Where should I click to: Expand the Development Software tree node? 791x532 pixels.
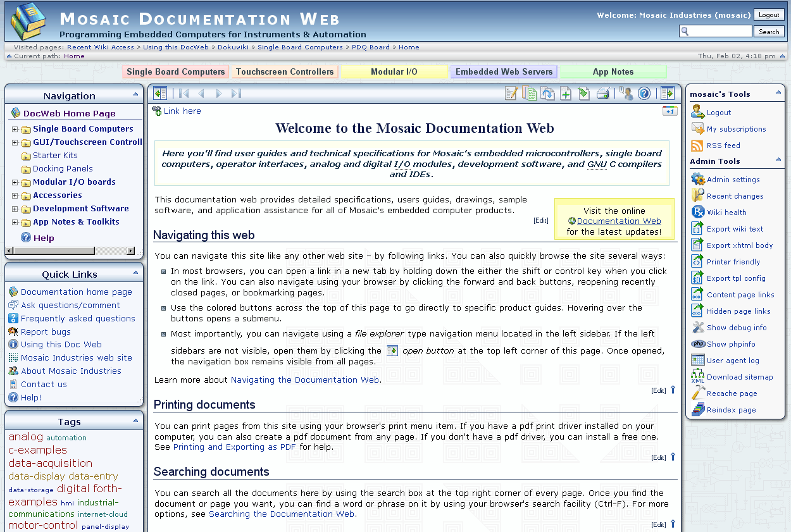pos(15,209)
